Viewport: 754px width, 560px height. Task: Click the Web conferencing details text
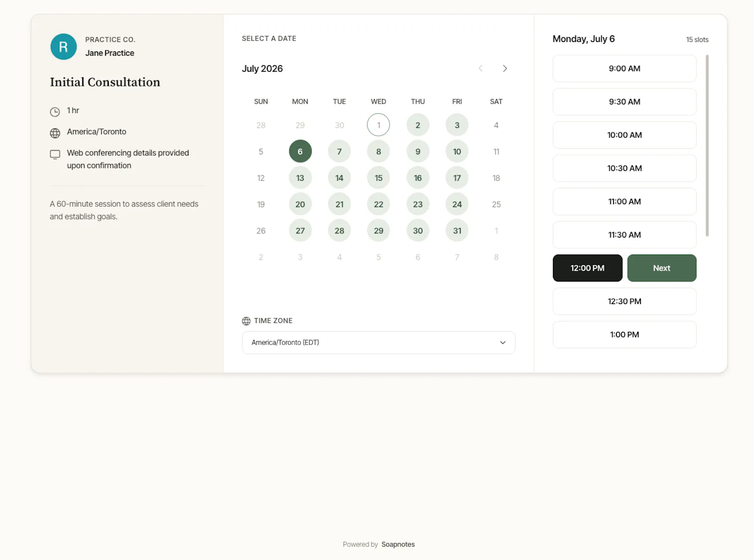pyautogui.click(x=128, y=159)
